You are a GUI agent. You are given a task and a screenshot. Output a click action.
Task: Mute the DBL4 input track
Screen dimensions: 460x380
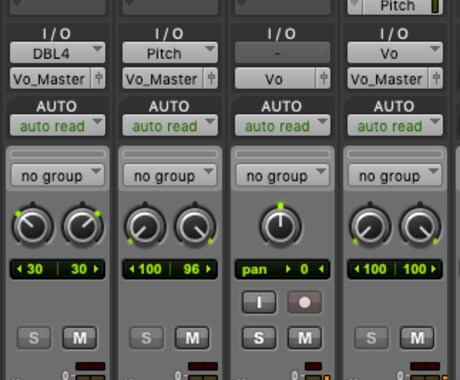(x=80, y=338)
